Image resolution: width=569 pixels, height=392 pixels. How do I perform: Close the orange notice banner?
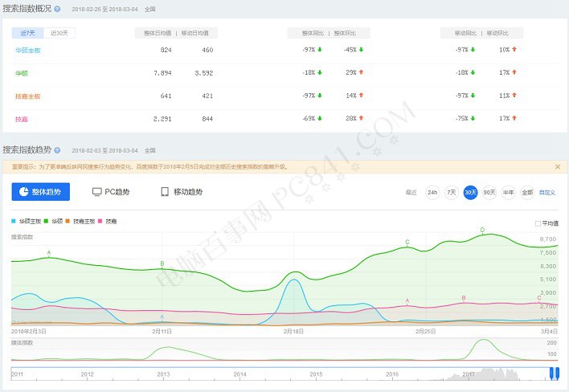[558, 167]
